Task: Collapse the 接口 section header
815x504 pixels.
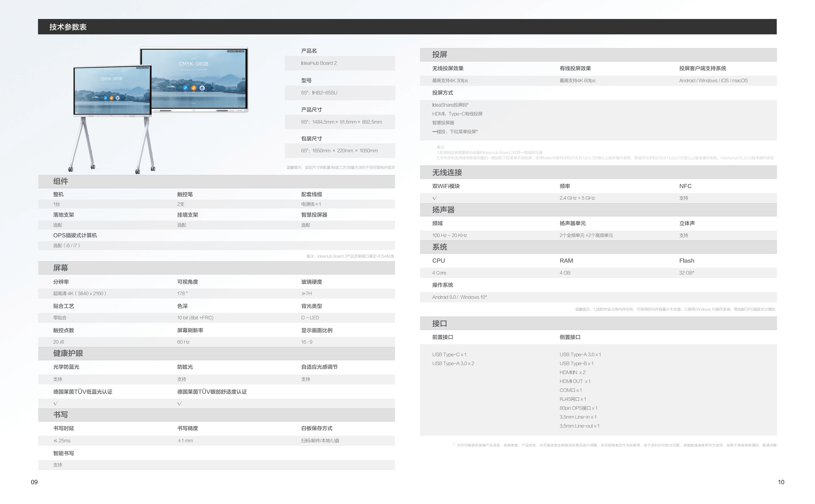Action: 439,324
